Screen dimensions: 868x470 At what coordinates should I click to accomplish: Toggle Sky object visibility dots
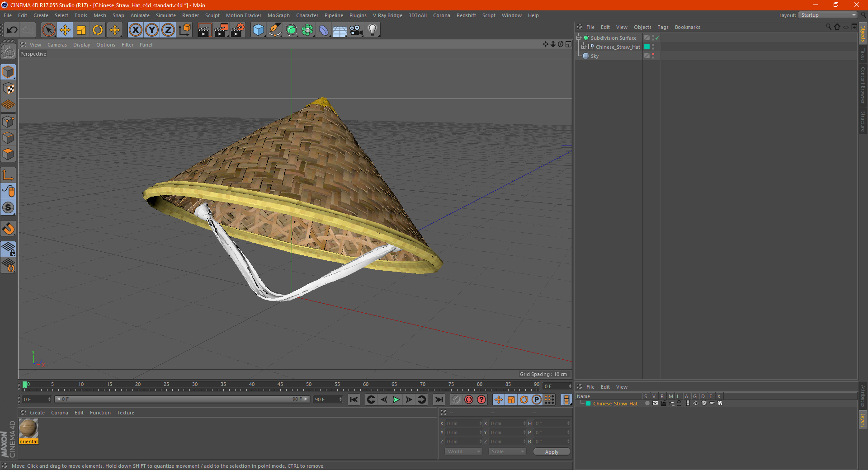click(653, 56)
